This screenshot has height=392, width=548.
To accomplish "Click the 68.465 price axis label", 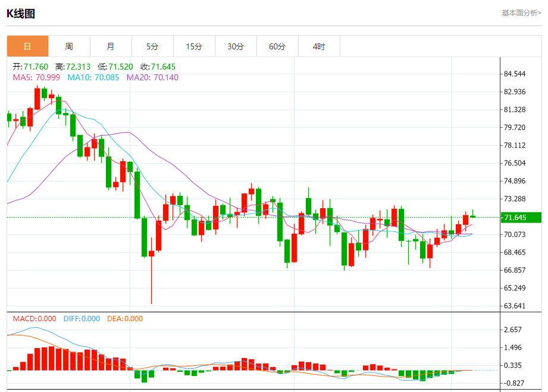I will coord(515,252).
